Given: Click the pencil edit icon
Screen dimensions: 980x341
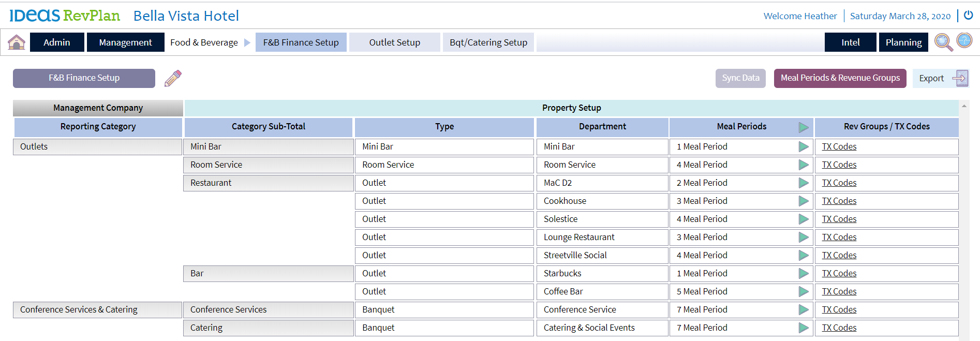Looking at the screenshot, I should click(x=173, y=78).
